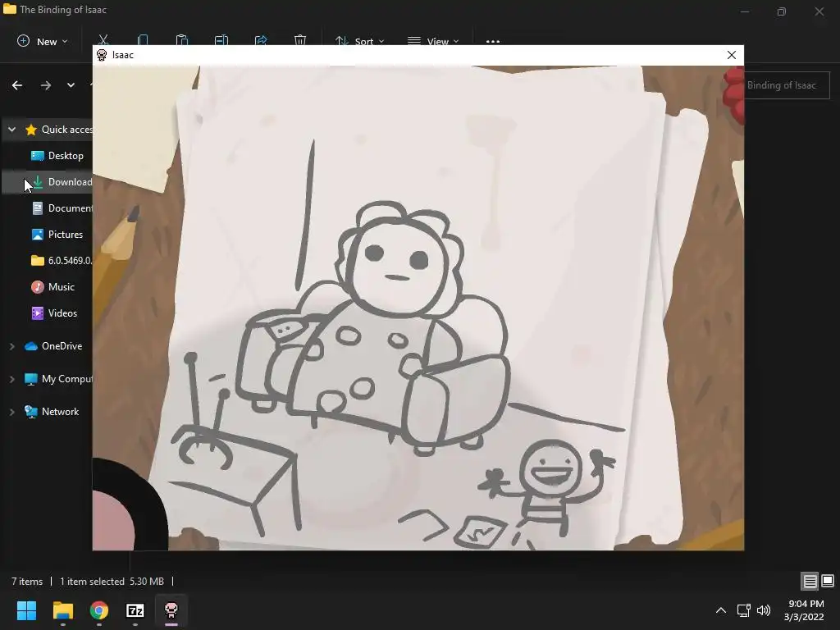This screenshot has height=630, width=840.
Task: Go back with the Back arrow
Action: [17, 85]
